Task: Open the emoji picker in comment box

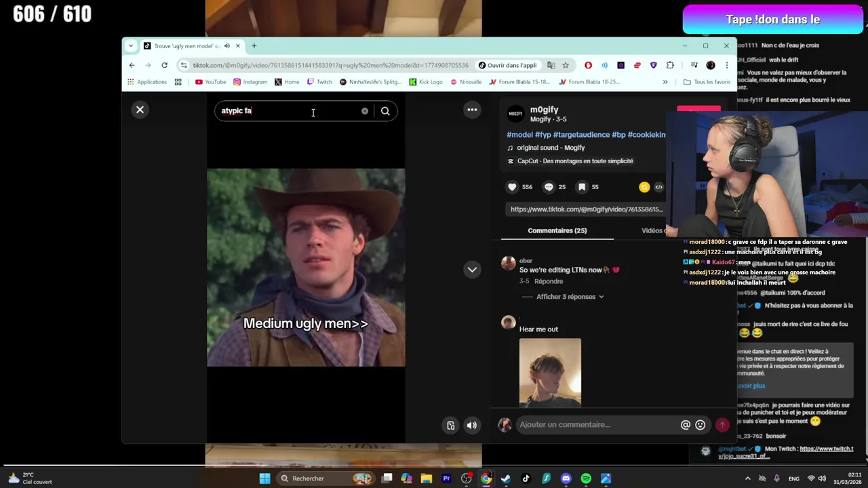Action: [x=701, y=425]
